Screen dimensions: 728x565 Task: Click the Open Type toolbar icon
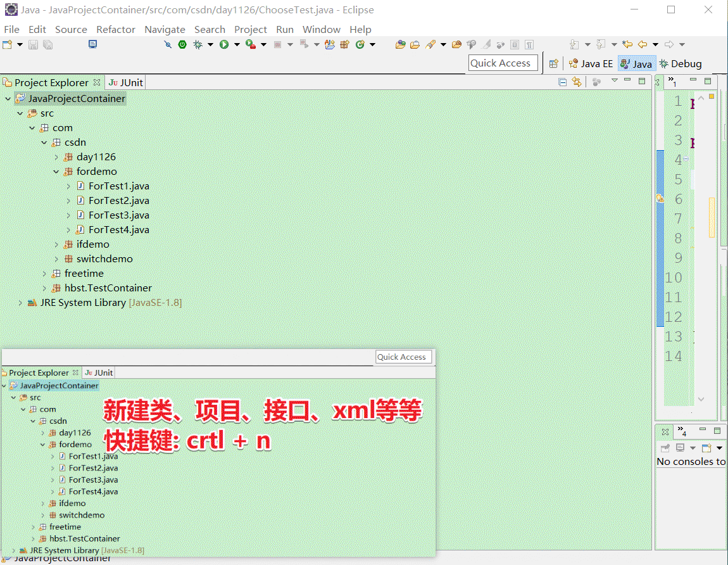(x=400, y=44)
